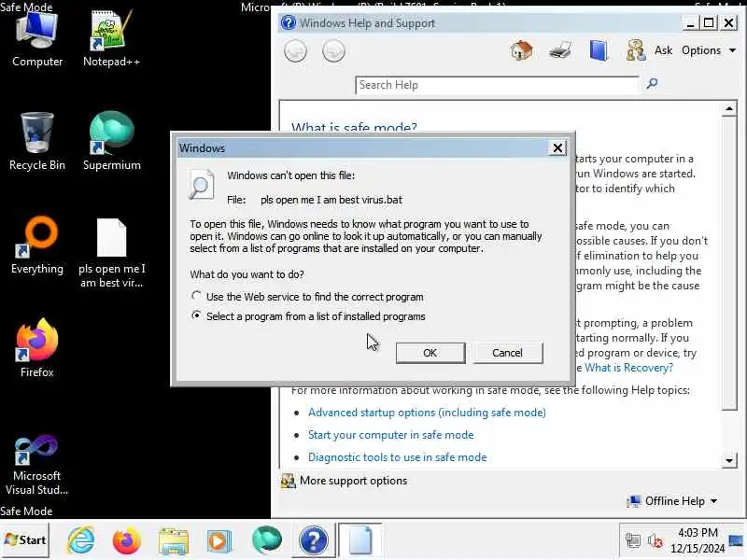The width and height of the screenshot is (747, 560).
Task: Select the Everything search shortcut
Action: [37, 245]
